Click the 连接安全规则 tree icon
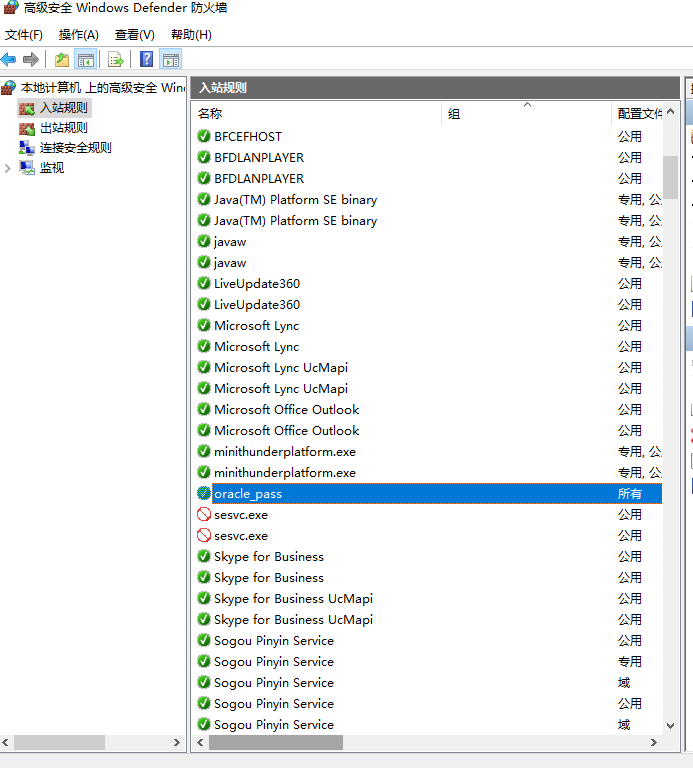 [x=26, y=148]
